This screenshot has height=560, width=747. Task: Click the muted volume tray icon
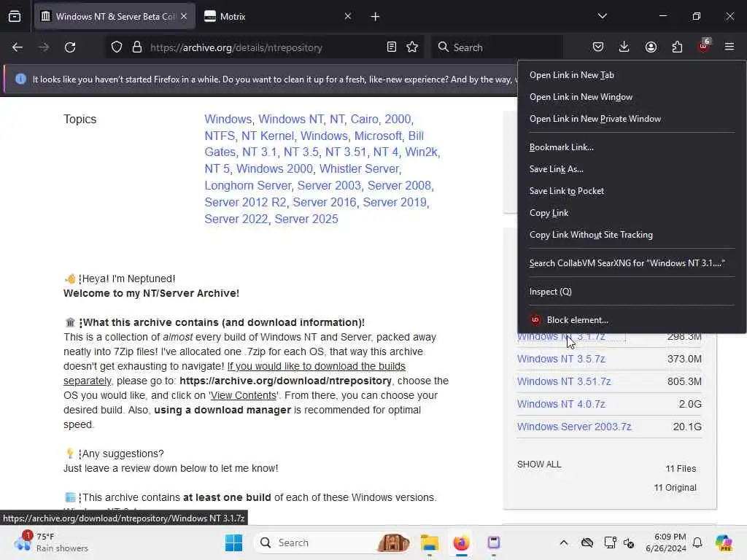coord(629,542)
